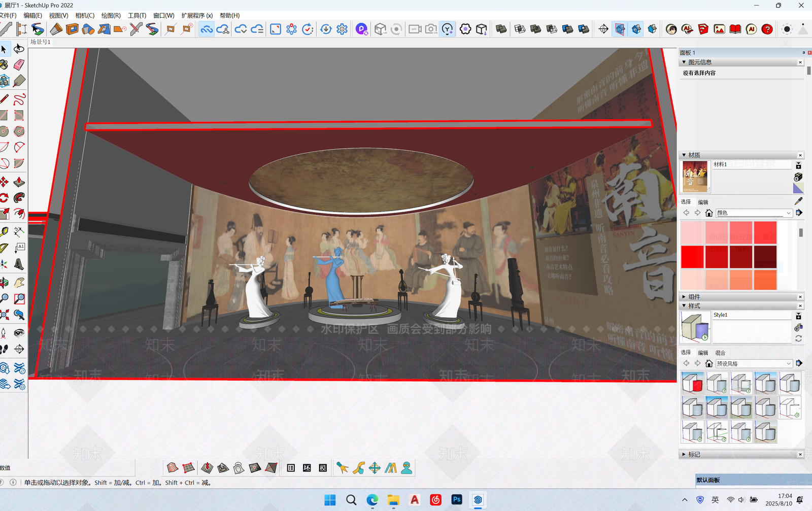Screen dimensions: 812x511
Task: Select the Zoom Window tool
Action: tap(19, 299)
